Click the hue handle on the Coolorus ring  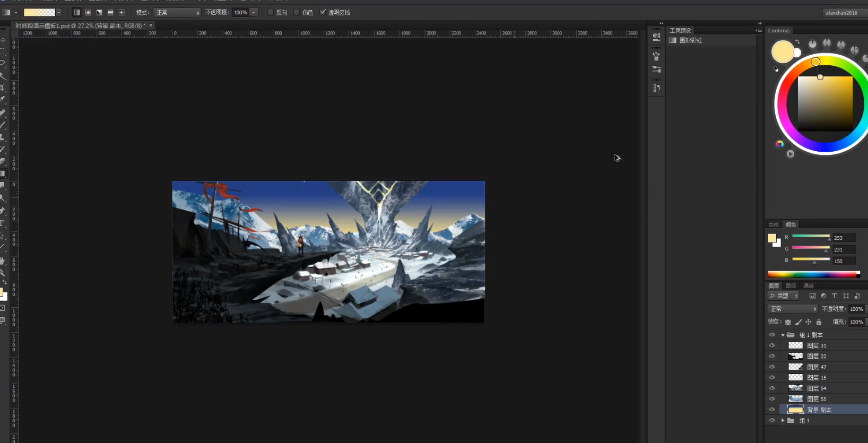(x=815, y=62)
